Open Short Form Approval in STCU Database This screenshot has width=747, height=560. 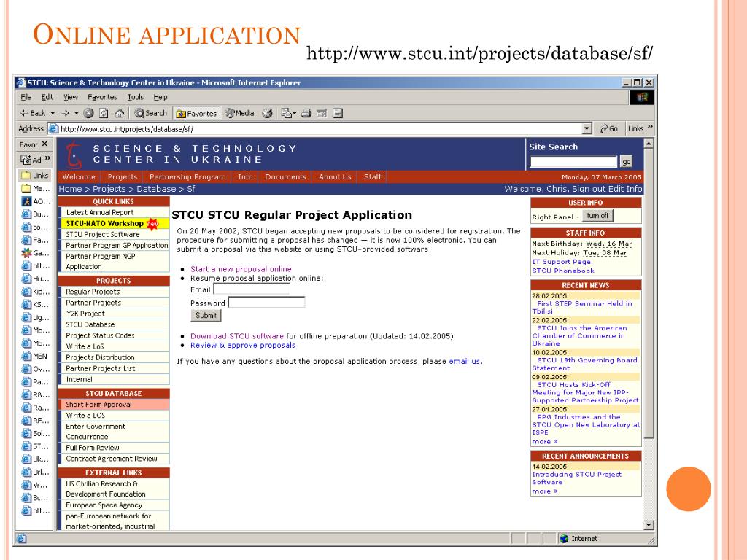click(x=113, y=404)
